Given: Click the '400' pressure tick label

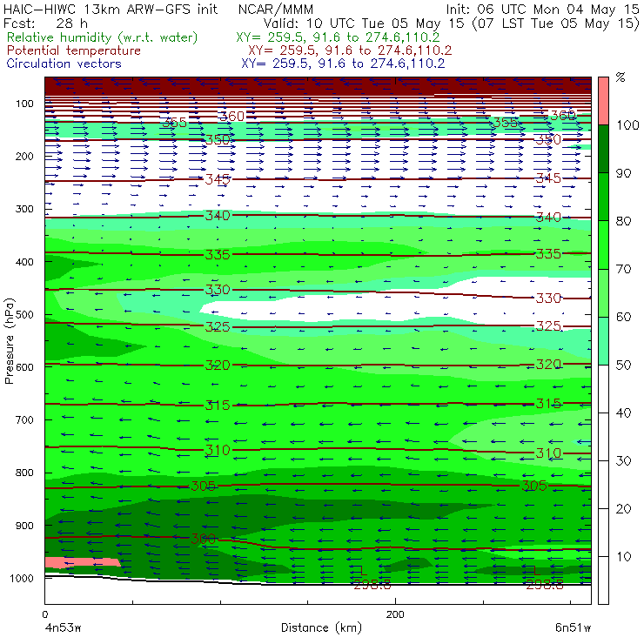Looking at the screenshot, I should pyautogui.click(x=24, y=262).
